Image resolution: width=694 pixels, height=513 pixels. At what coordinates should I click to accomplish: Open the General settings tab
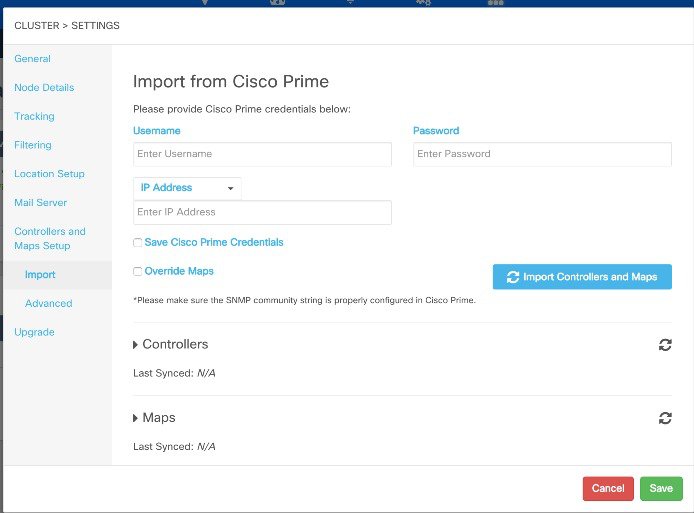(32, 59)
